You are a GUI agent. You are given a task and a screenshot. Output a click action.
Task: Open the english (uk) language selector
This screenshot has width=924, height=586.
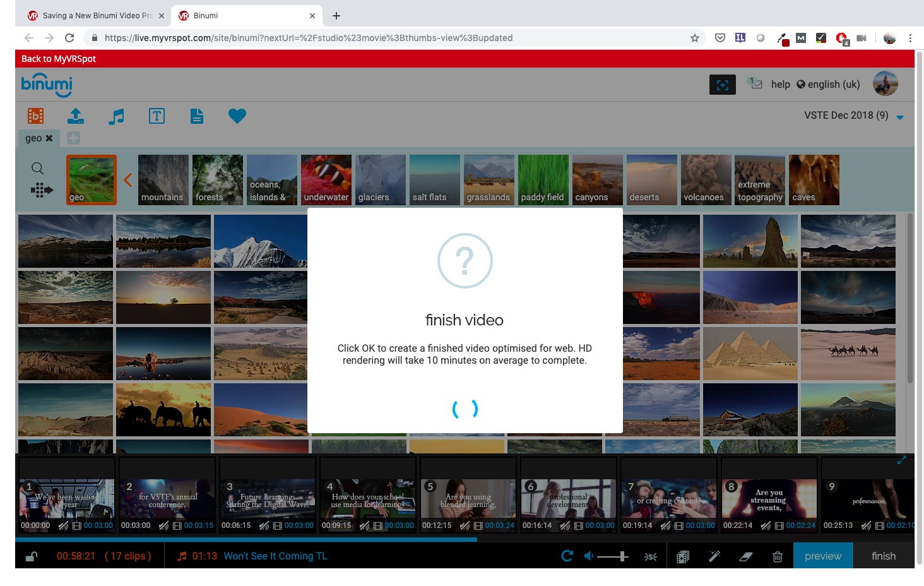point(828,85)
